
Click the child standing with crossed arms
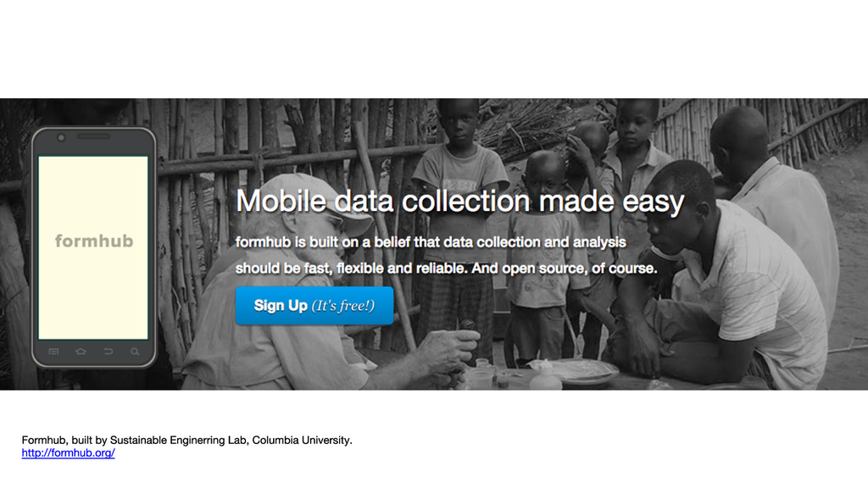(459, 221)
